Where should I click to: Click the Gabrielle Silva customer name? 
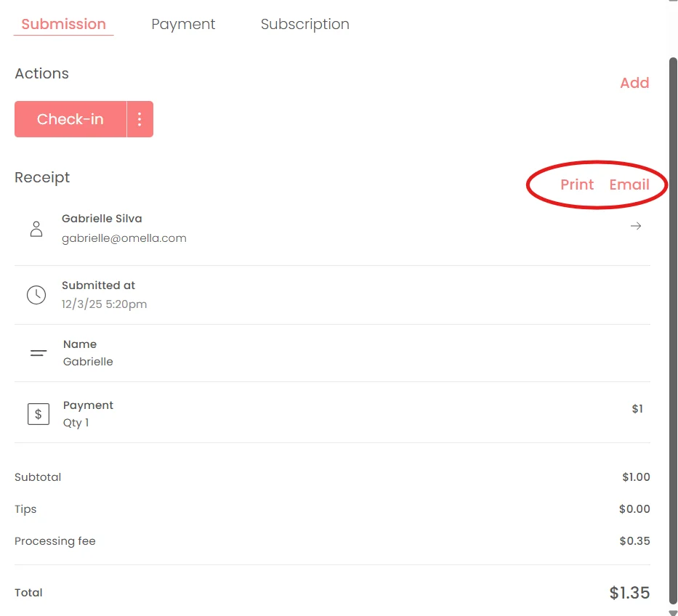pyautogui.click(x=102, y=219)
